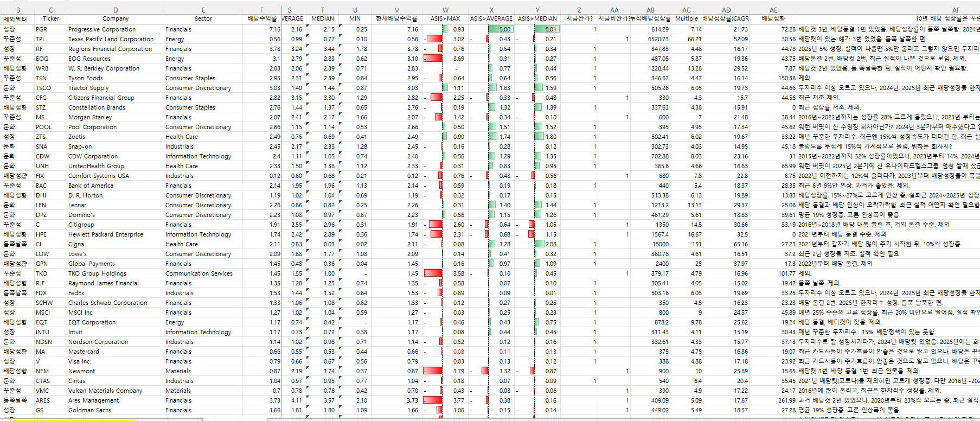
Task: Select the column AB header
Action: tap(650, 10)
